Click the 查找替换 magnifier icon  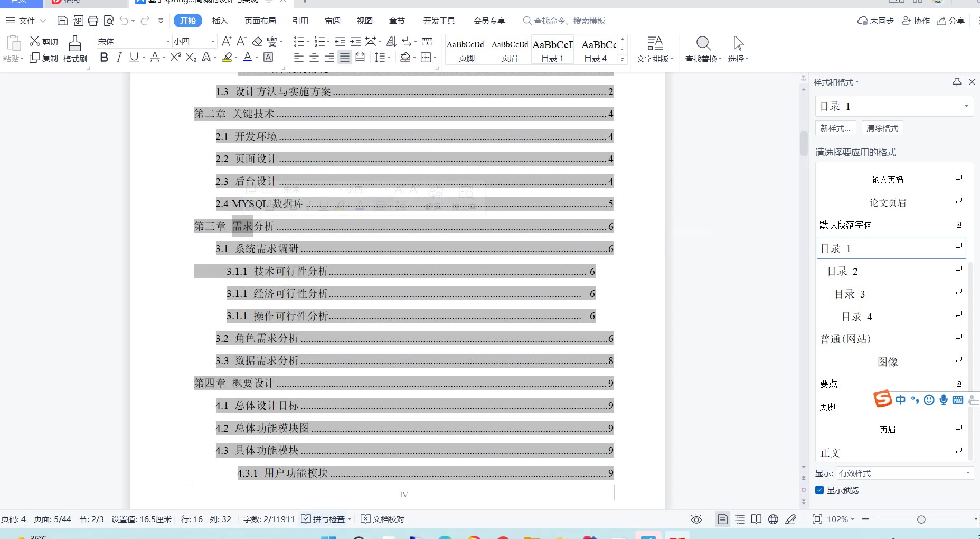(703, 43)
